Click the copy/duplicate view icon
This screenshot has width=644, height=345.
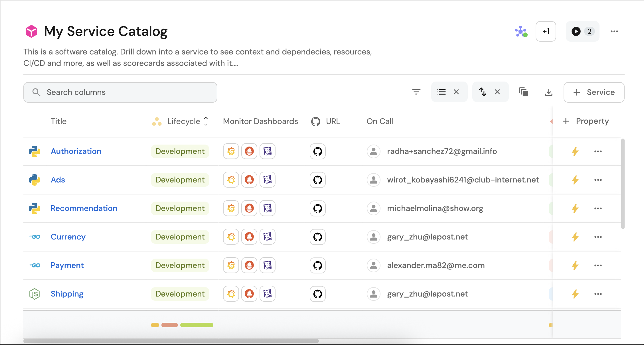click(x=523, y=92)
